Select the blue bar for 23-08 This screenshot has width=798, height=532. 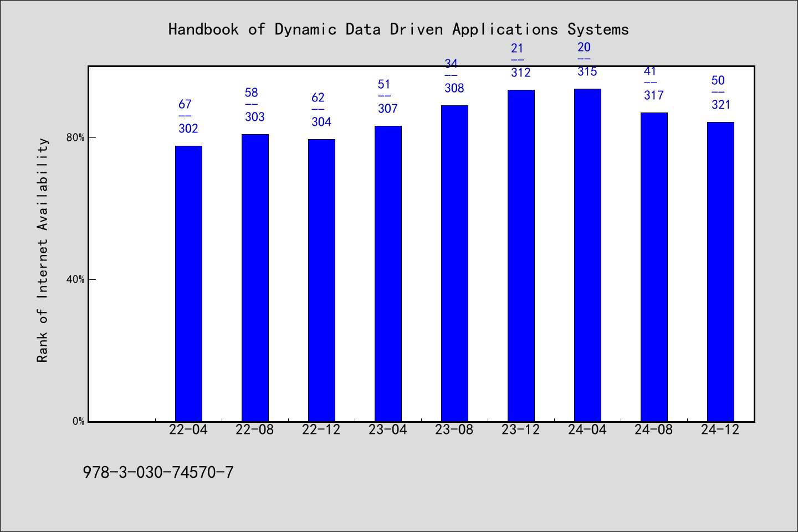[x=454, y=263]
